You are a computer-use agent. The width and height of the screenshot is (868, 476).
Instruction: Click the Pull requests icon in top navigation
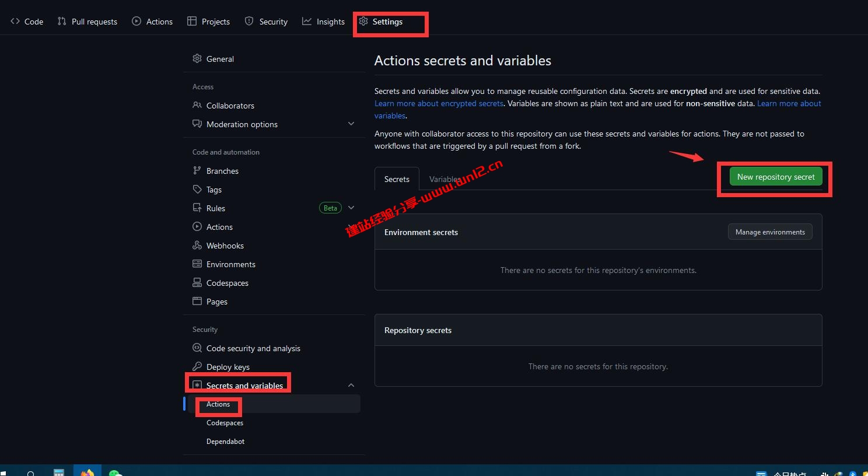62,22
